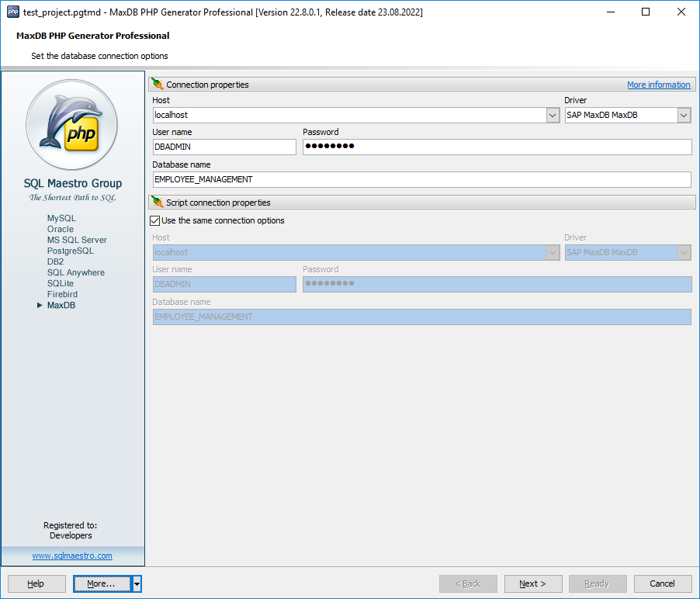Click the arrow marker beside MaxDB

tap(40, 306)
